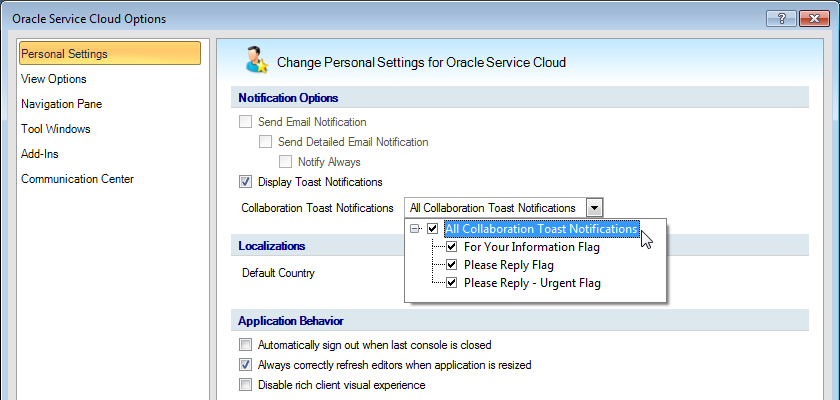Uncheck the Please Reply Flag checkbox
This screenshot has height=400, width=840.
452,265
